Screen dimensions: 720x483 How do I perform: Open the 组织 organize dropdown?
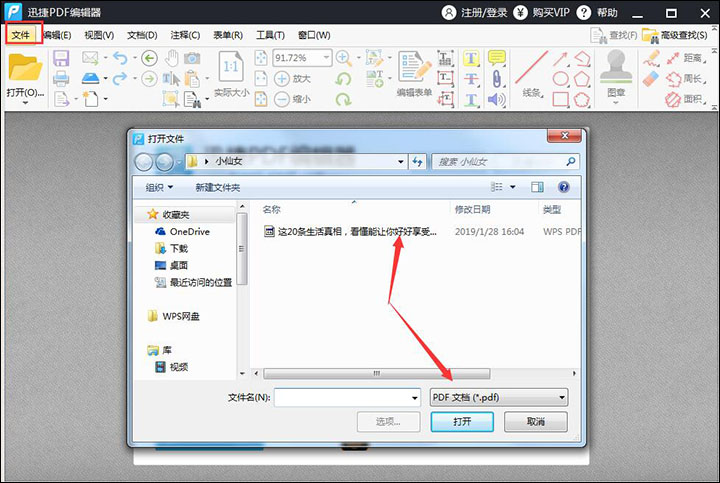(159, 187)
